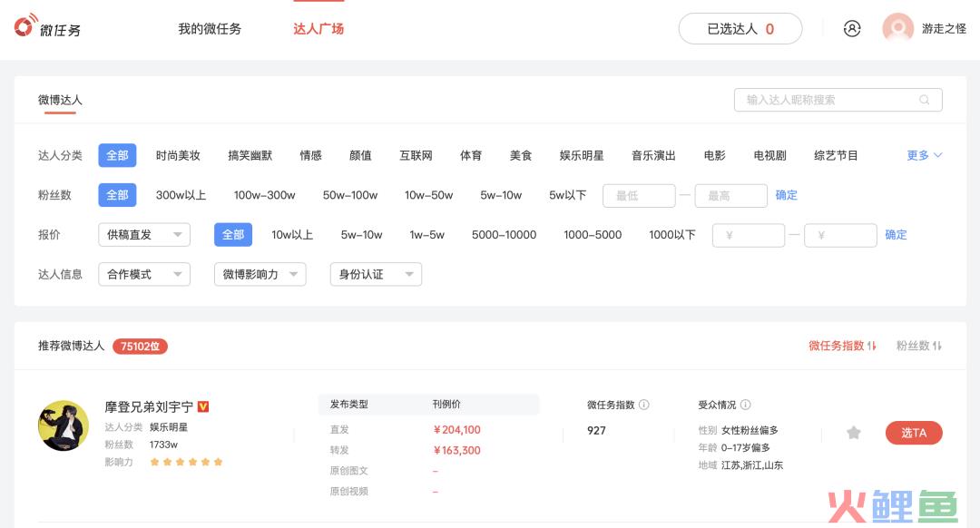Expand the 合作模式 dropdown
980x528 pixels.
tap(143, 274)
